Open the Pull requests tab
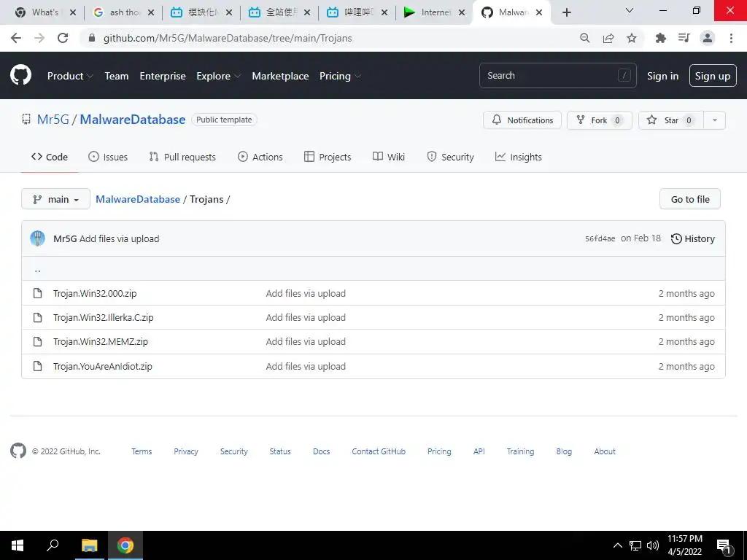This screenshot has height=560, width=747. coord(182,157)
